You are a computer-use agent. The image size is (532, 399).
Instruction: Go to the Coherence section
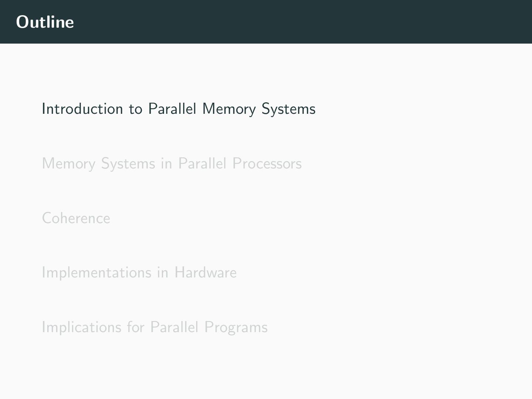coord(76,218)
